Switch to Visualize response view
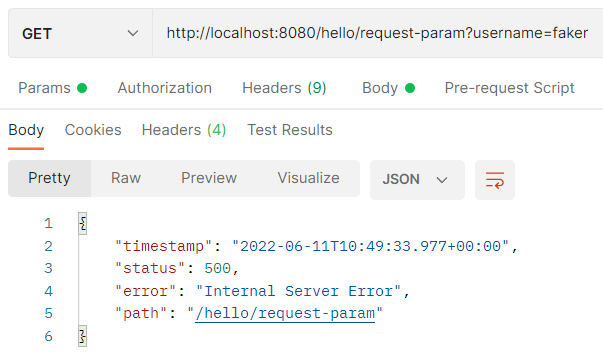This screenshot has width=603, height=363. pos(308,178)
